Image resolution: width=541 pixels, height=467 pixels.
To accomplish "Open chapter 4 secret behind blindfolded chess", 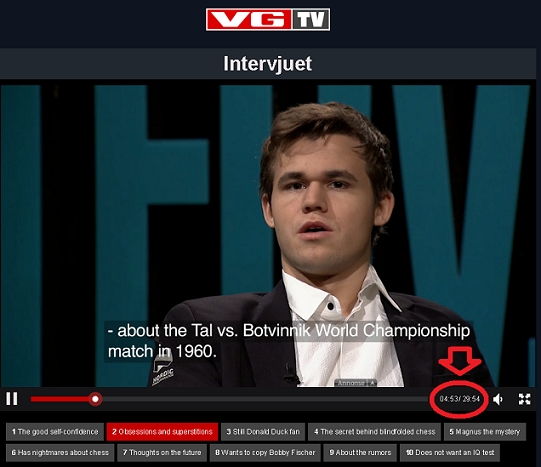I will 374,432.
